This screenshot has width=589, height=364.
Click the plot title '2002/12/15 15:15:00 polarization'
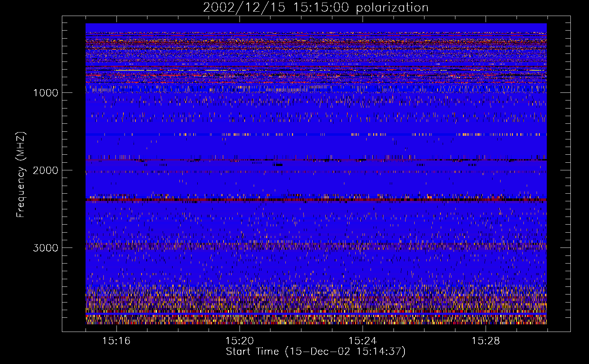point(316,8)
